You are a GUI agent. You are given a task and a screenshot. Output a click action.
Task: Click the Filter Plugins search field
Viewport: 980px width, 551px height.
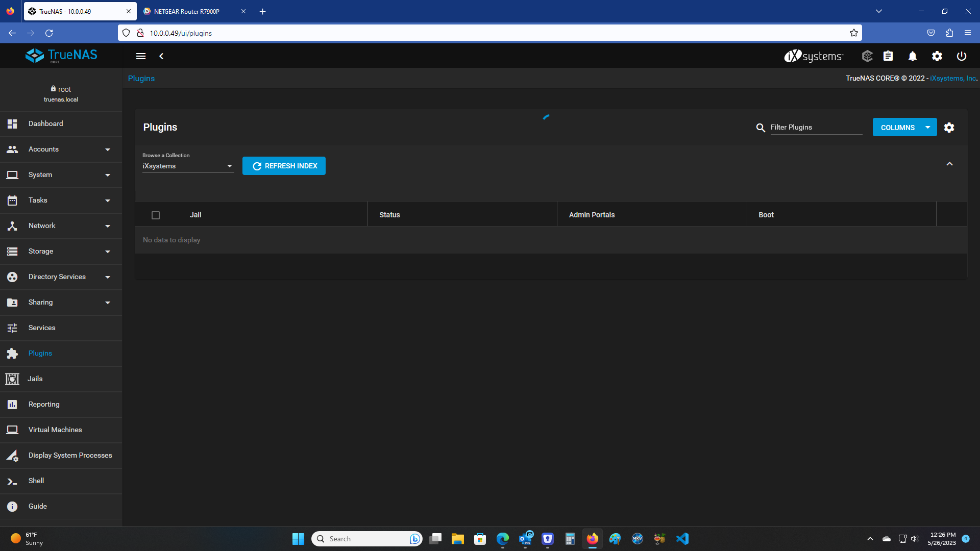[x=816, y=128]
